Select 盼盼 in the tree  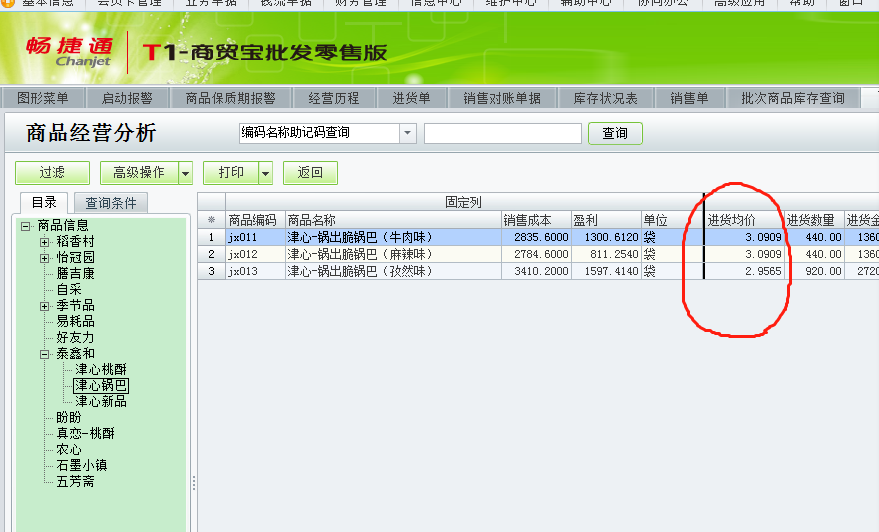69,418
